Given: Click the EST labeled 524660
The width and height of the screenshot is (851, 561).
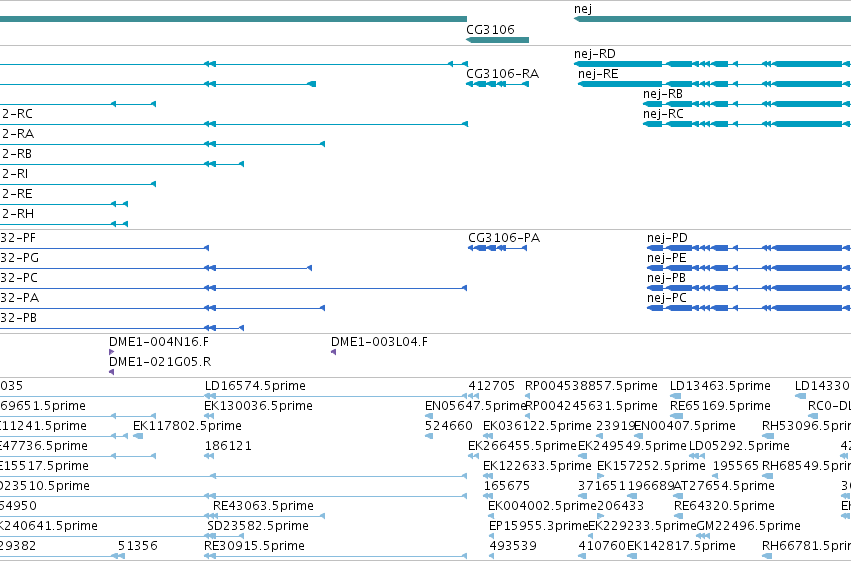Looking at the screenshot, I should [449, 426].
